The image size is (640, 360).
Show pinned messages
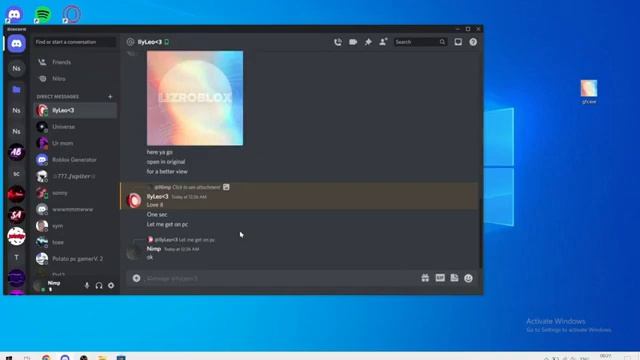(x=368, y=42)
